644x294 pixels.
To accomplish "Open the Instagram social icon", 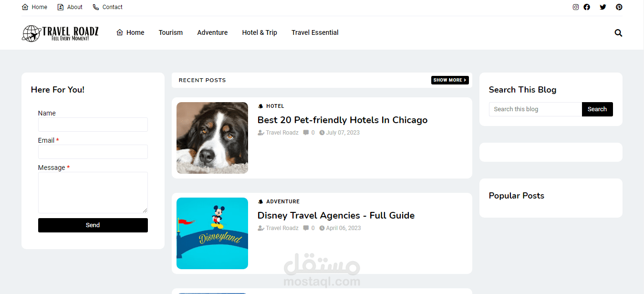I will pyautogui.click(x=576, y=7).
